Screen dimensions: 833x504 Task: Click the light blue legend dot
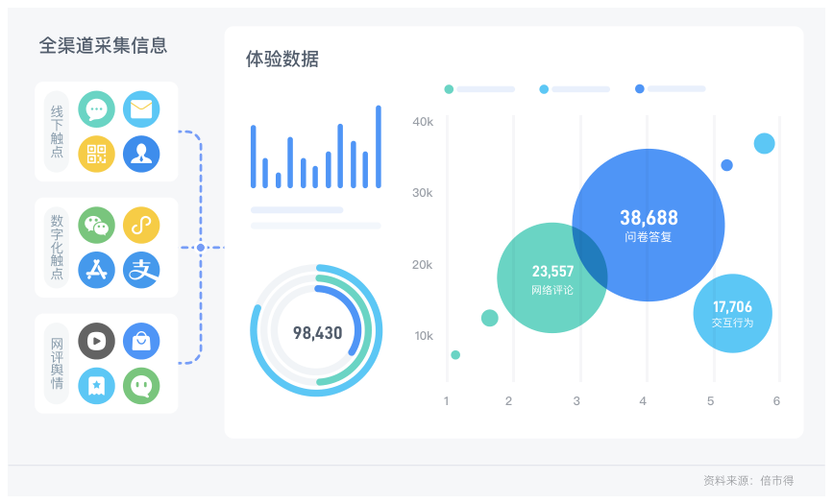544,89
